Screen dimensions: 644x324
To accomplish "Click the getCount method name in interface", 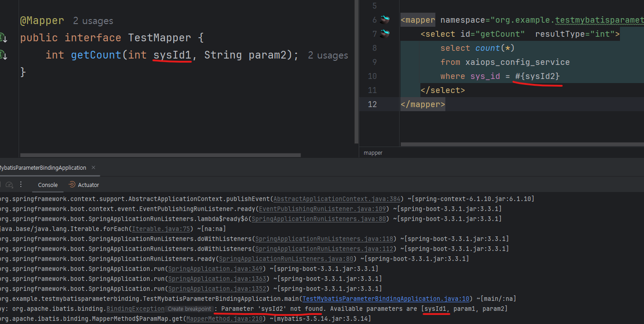I will [x=96, y=55].
